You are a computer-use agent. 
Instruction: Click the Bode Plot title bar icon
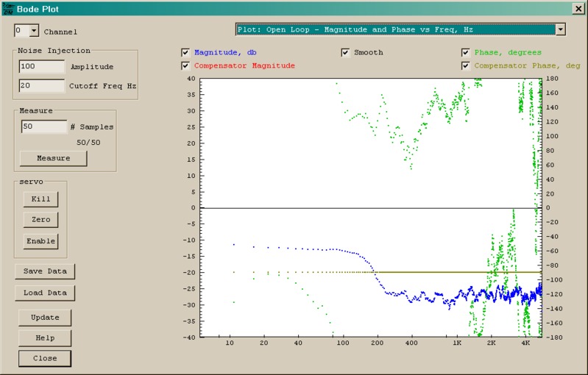8,9
